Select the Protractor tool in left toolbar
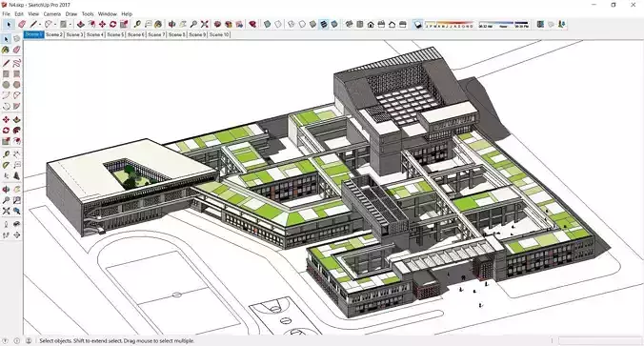644x346 pixels. [6, 165]
